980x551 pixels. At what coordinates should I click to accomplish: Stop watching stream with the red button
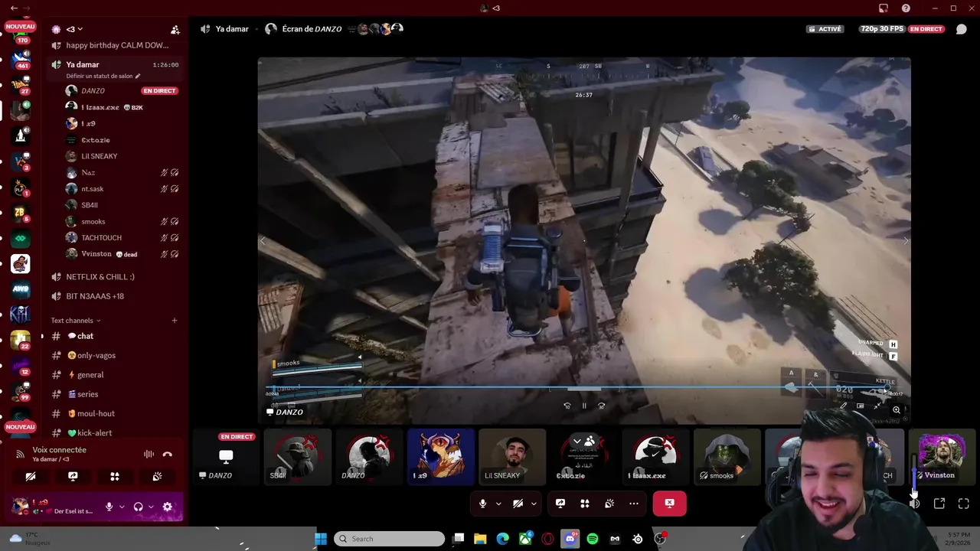click(x=669, y=504)
